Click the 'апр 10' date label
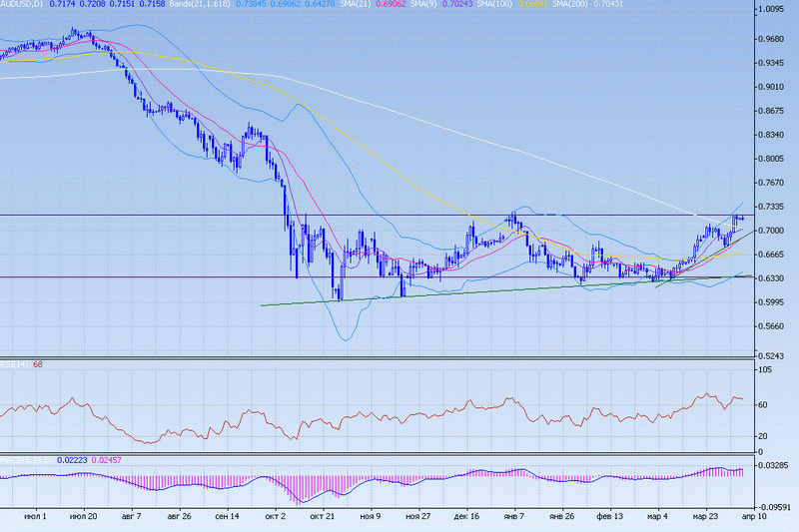This screenshot has width=799, height=532. point(755,518)
